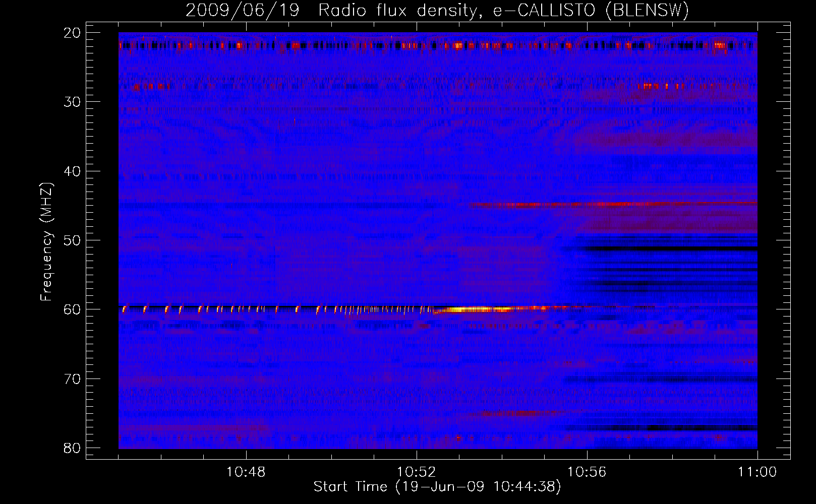This screenshot has width=816, height=504.
Task: Click the 11:00 time tick label
Action: click(x=757, y=472)
